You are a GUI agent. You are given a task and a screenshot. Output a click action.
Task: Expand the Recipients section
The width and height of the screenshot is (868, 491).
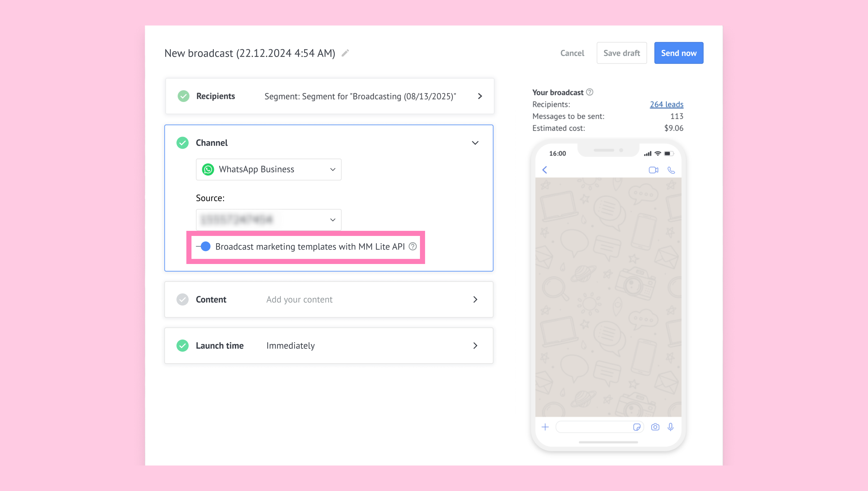click(x=480, y=96)
